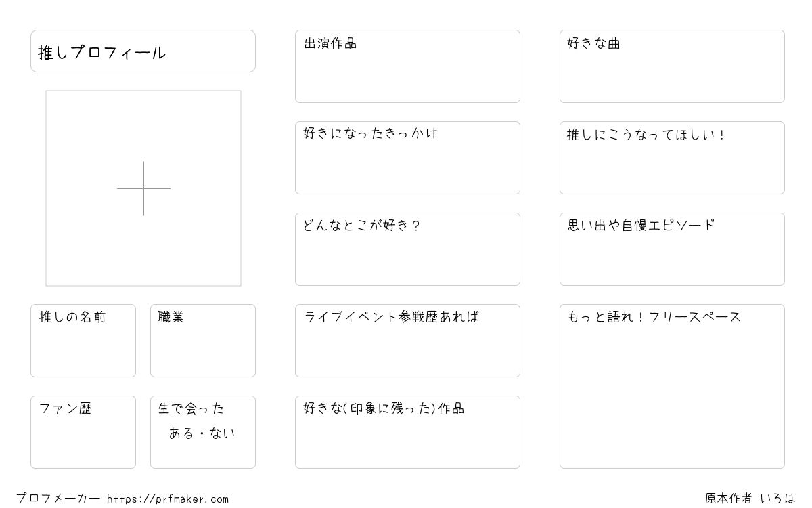Select the 思い出や自慢エピソード box
This screenshot has width=812, height=508.
[672, 249]
